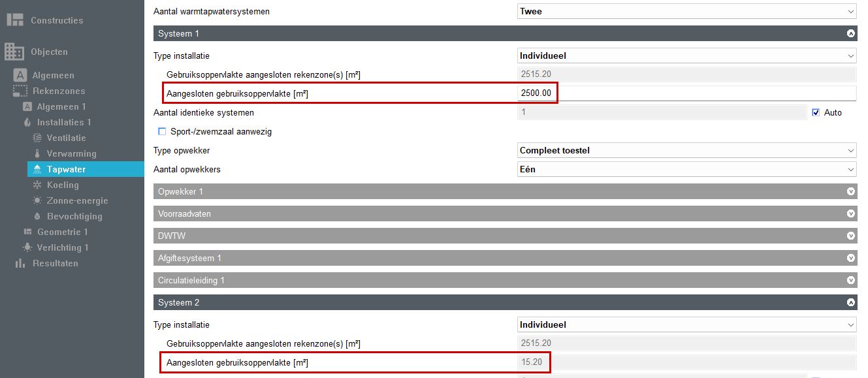Click the Resultaten bar chart icon
Screen dimensions: 868x378
20,263
